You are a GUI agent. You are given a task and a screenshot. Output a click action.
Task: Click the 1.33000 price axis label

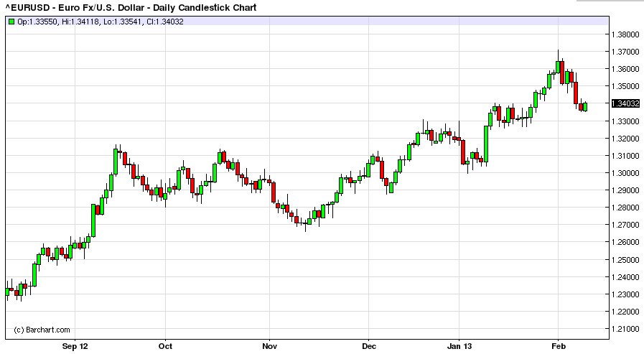coord(625,121)
